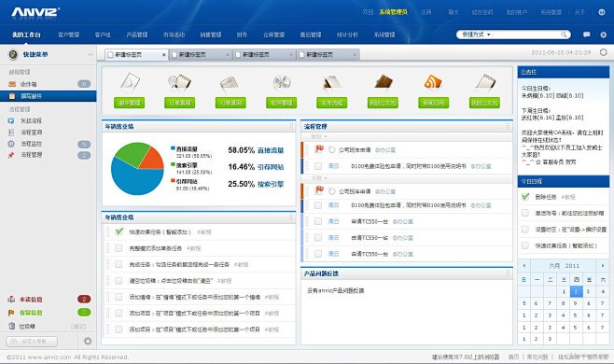Open the 我的账户 link at top
614x364 pixels.
(517, 12)
